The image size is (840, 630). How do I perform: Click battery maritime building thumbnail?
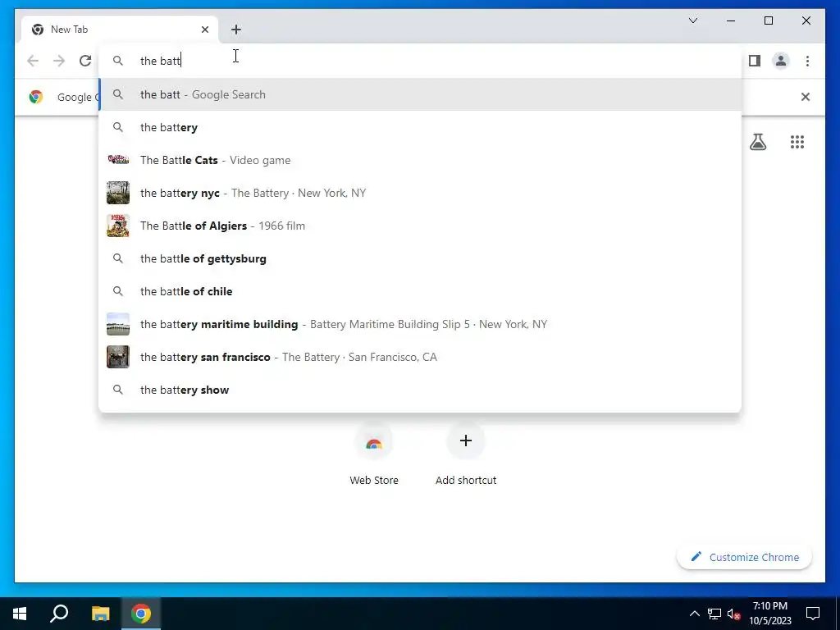(118, 324)
